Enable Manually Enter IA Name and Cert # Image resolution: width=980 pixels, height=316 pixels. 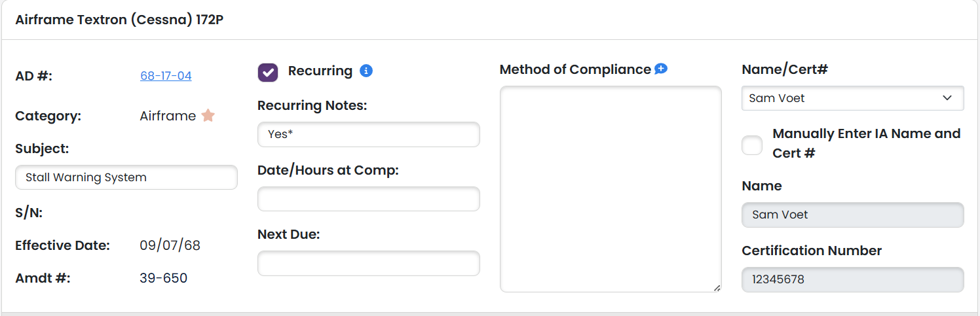click(x=752, y=145)
